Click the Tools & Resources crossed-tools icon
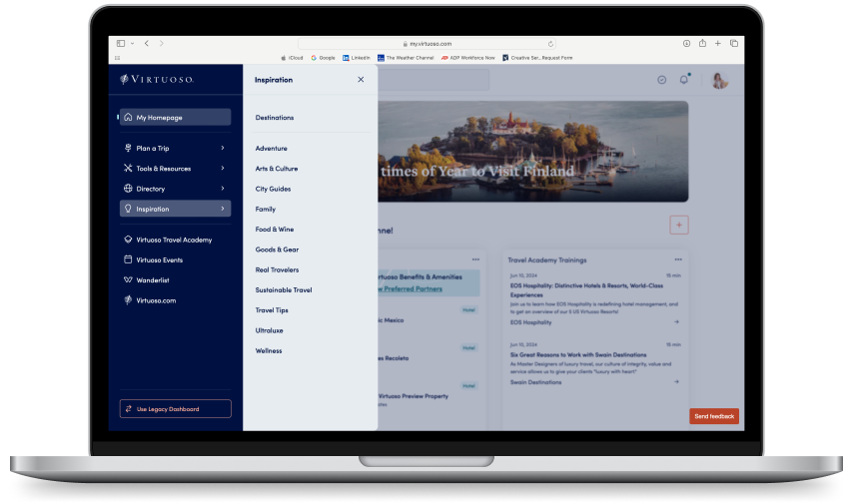The height and width of the screenshot is (504, 853). tap(128, 168)
